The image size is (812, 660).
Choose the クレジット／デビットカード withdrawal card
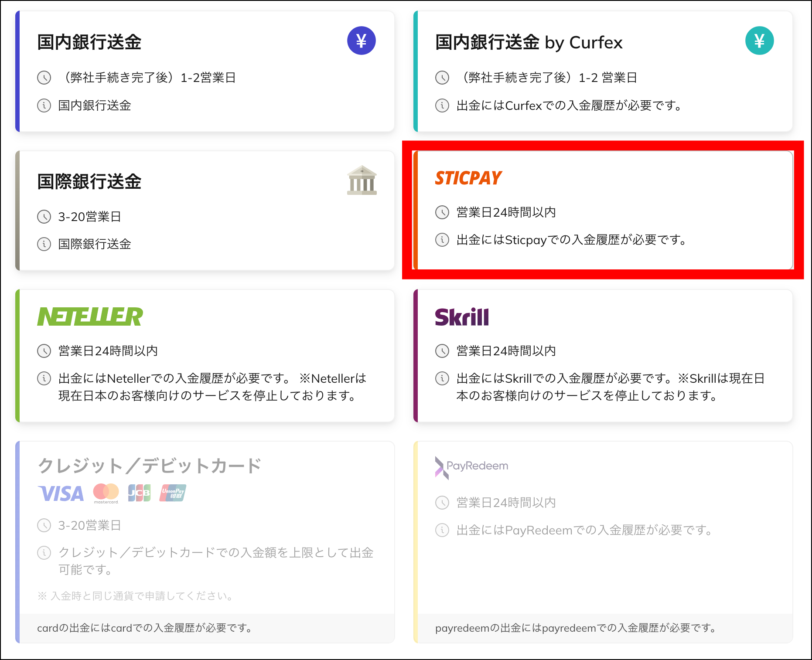(x=205, y=541)
